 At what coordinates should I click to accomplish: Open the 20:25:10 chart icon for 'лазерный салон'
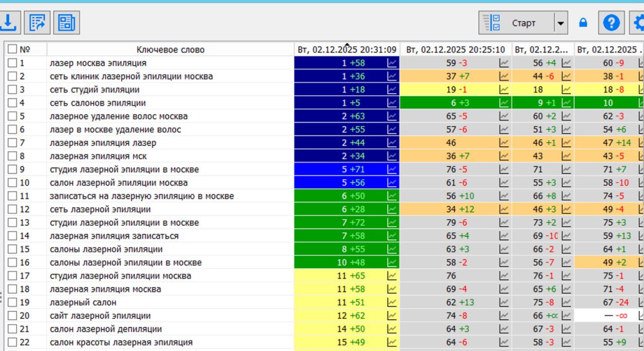tap(504, 303)
